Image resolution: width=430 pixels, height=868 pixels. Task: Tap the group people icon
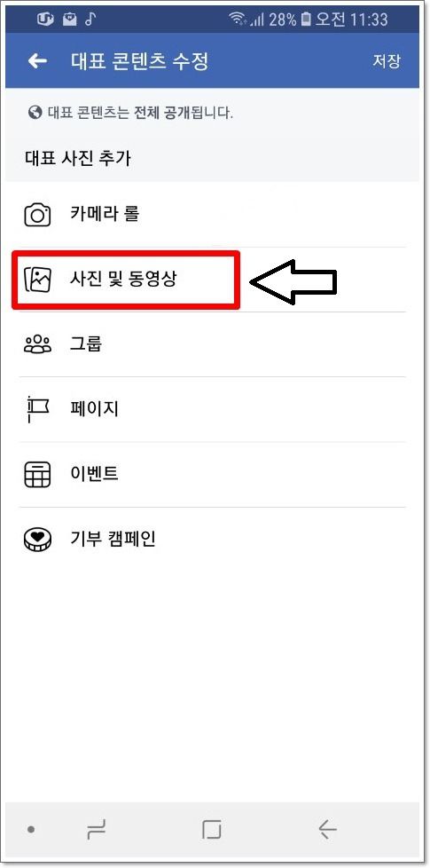click(37, 344)
